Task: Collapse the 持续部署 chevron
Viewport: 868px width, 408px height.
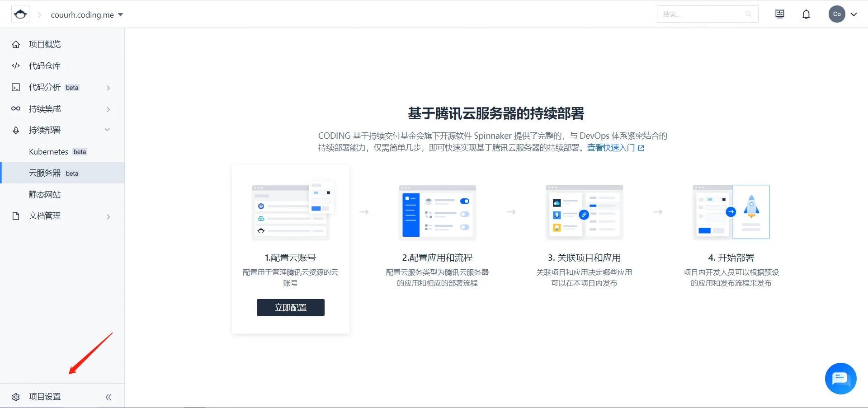Action: click(108, 130)
